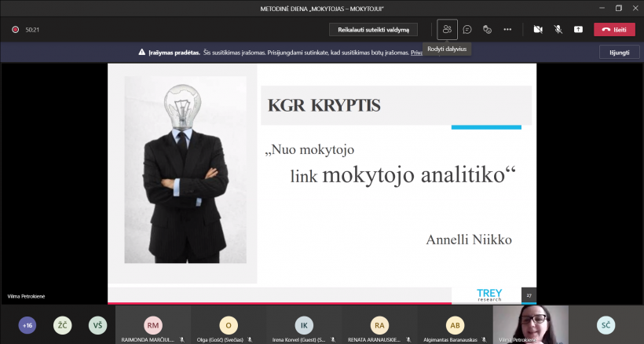Click the lightbulb-head man image
Viewport: 644px width, 344px height.
pyautogui.click(x=185, y=170)
